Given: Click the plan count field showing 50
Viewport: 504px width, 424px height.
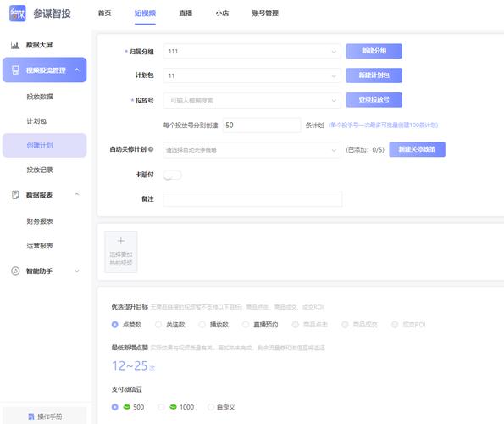Looking at the screenshot, I should coord(262,126).
